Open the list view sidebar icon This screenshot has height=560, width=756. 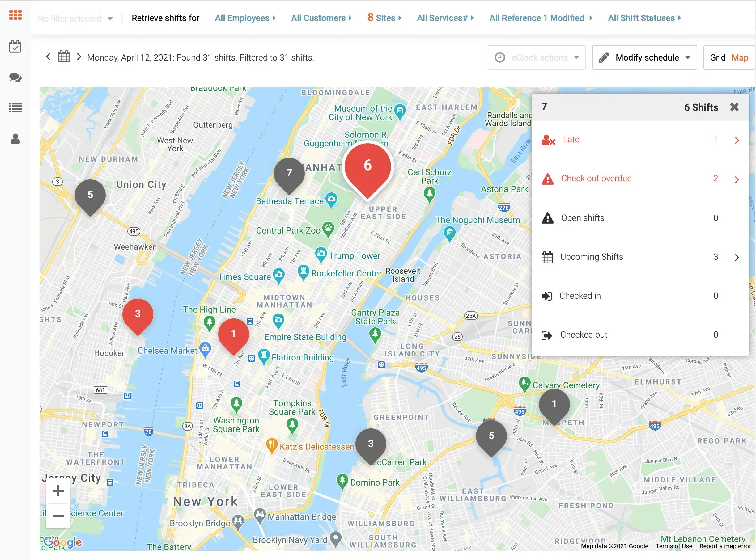(15, 108)
